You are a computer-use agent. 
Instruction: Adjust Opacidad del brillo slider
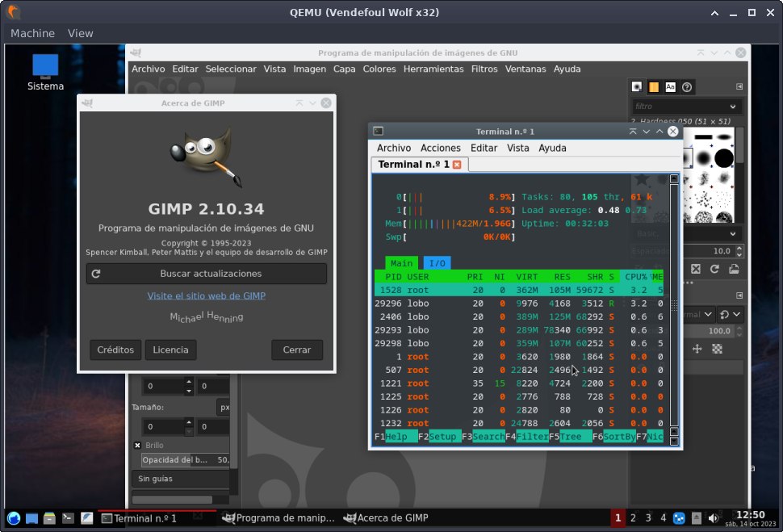tap(186, 459)
